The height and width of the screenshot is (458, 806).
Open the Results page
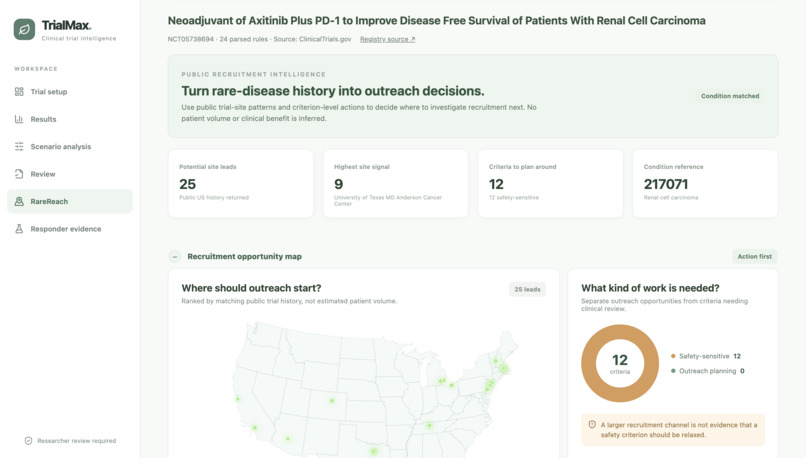pos(70,119)
